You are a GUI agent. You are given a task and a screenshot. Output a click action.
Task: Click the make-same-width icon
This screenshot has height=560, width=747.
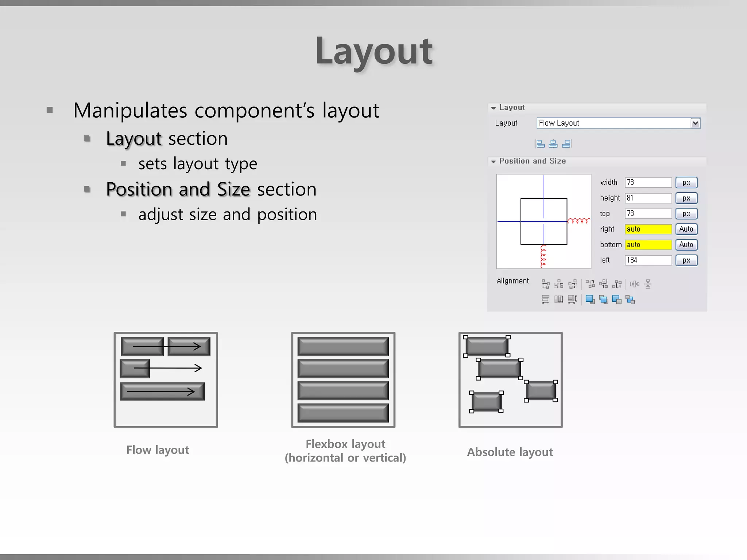546,300
